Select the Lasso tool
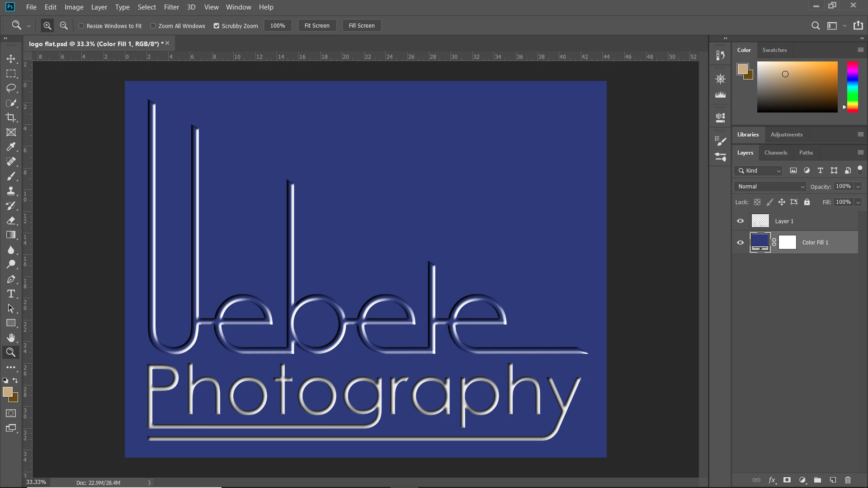The width and height of the screenshot is (868, 488). (x=11, y=88)
